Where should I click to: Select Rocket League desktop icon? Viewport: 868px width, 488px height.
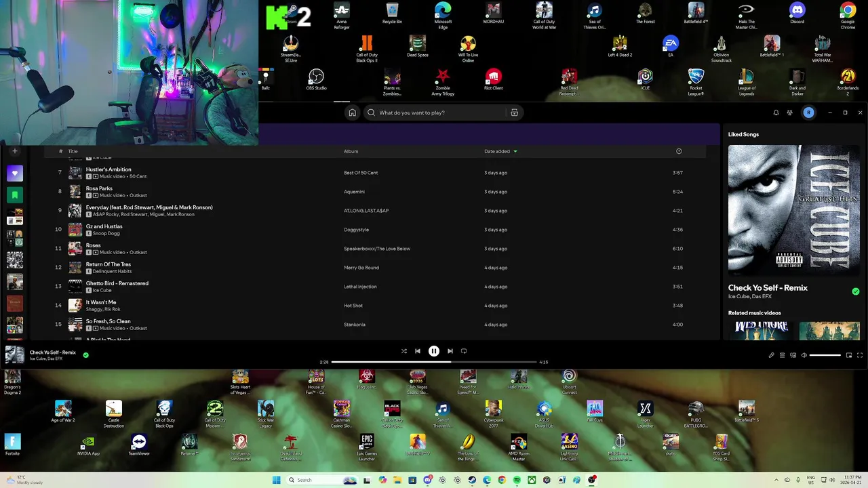[696, 82]
